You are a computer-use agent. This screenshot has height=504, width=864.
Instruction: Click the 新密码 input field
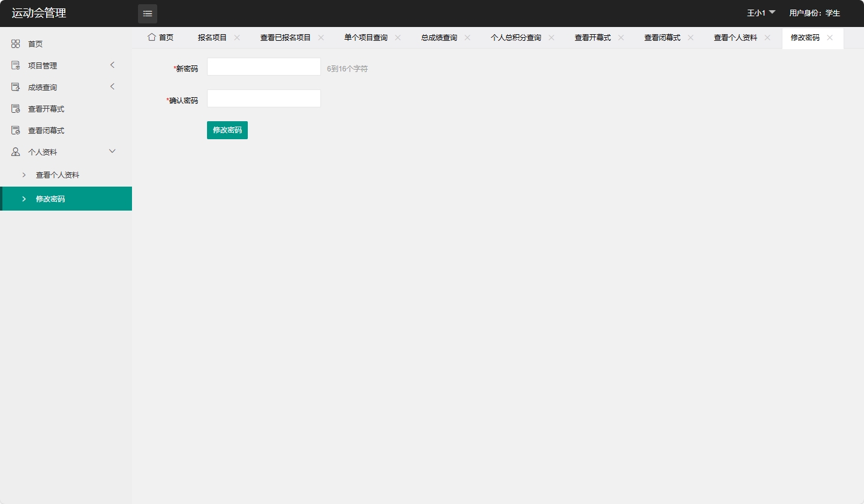[263, 66]
